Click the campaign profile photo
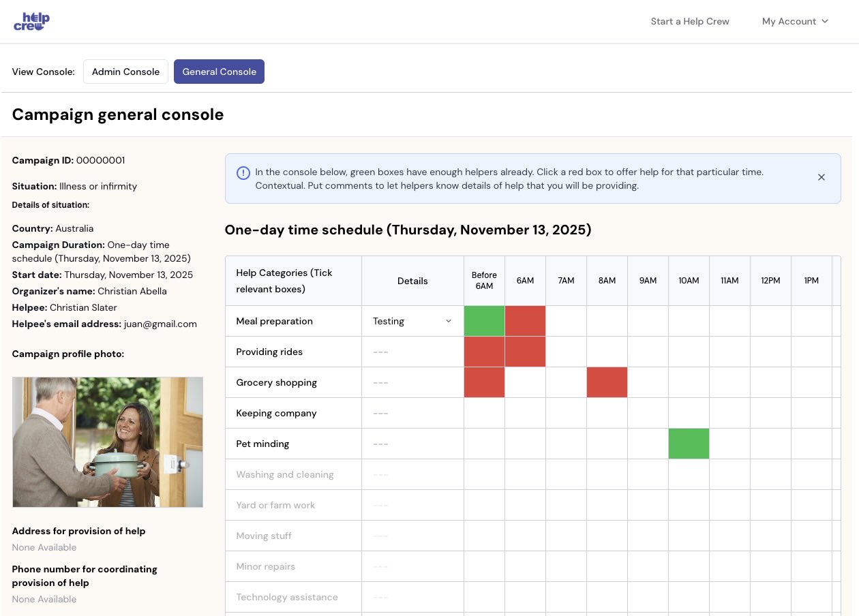Image resolution: width=859 pixels, height=616 pixels. click(x=108, y=442)
